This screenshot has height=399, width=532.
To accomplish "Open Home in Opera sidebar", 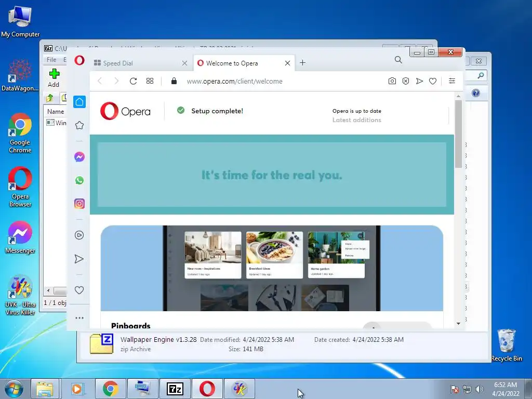I will pyautogui.click(x=79, y=102).
